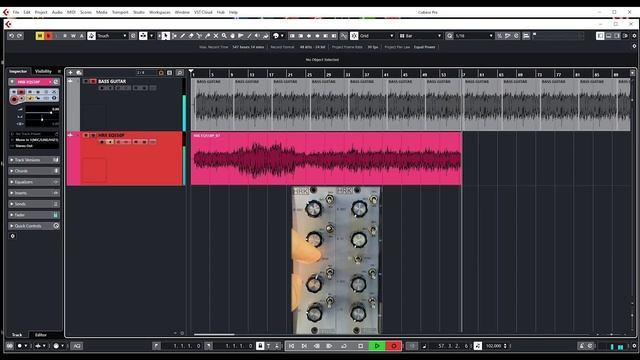This screenshot has width=640, height=360.
Task: Select the Object Selection arrow tool
Action: click(x=165, y=36)
